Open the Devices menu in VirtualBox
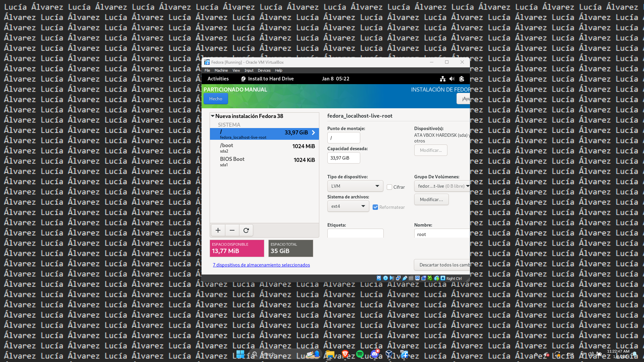This screenshot has height=362, width=644. pos(264,70)
